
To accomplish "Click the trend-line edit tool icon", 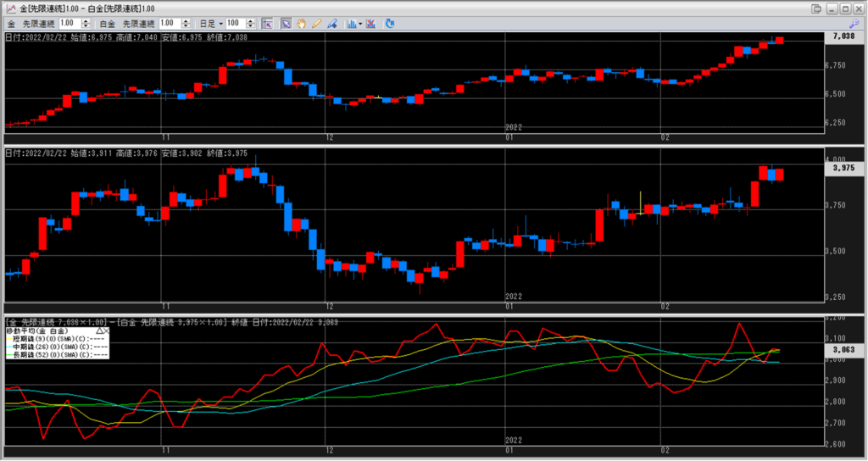I will coord(331,23).
